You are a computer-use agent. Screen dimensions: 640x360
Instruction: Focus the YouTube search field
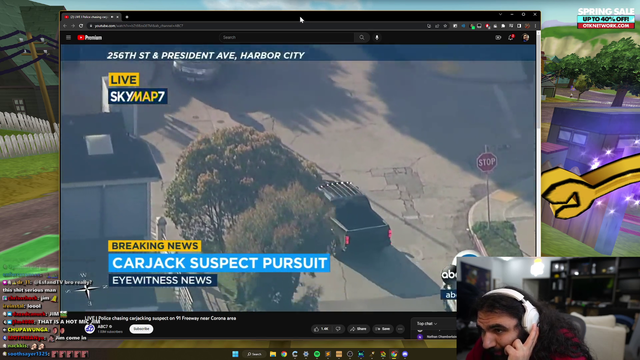tap(287, 38)
